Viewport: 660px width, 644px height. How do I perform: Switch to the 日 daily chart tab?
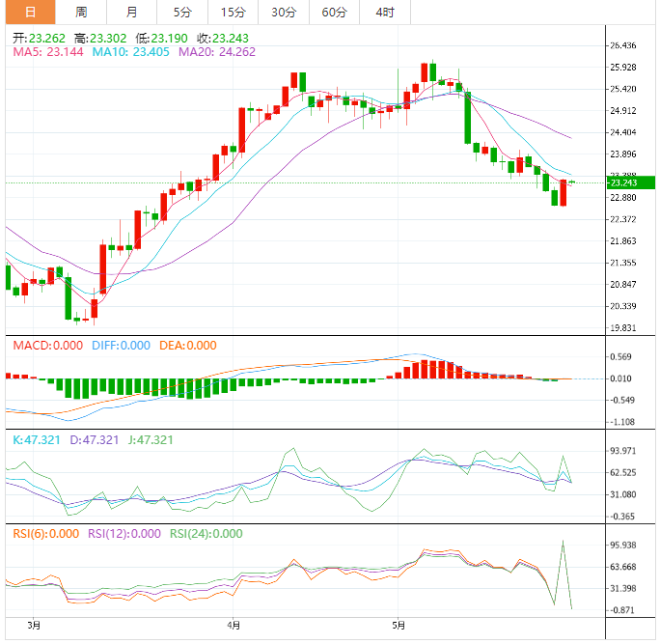[30, 13]
